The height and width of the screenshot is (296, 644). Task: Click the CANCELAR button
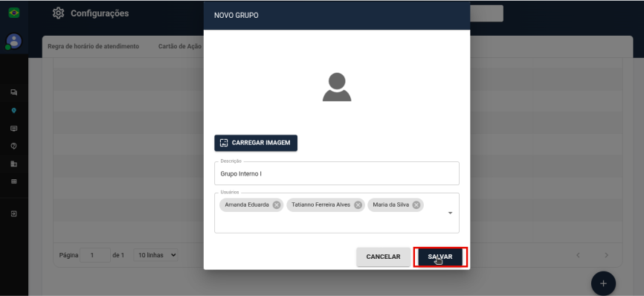[383, 257]
